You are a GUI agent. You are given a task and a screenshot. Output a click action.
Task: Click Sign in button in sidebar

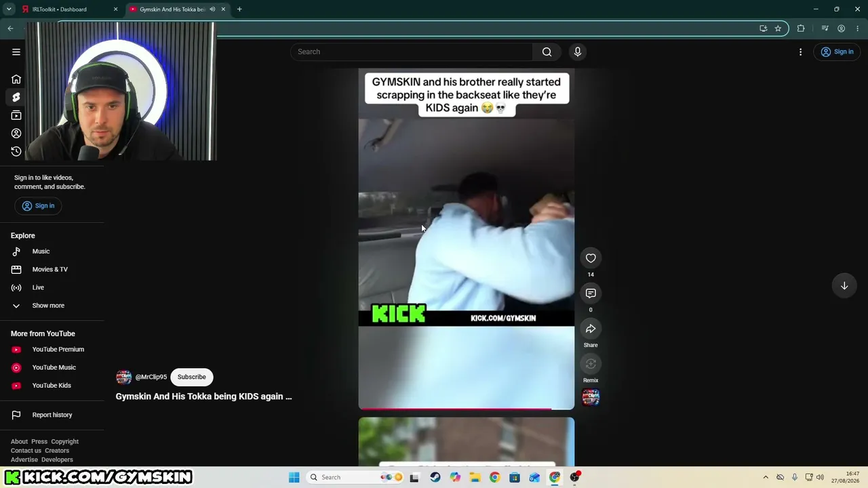click(38, 206)
